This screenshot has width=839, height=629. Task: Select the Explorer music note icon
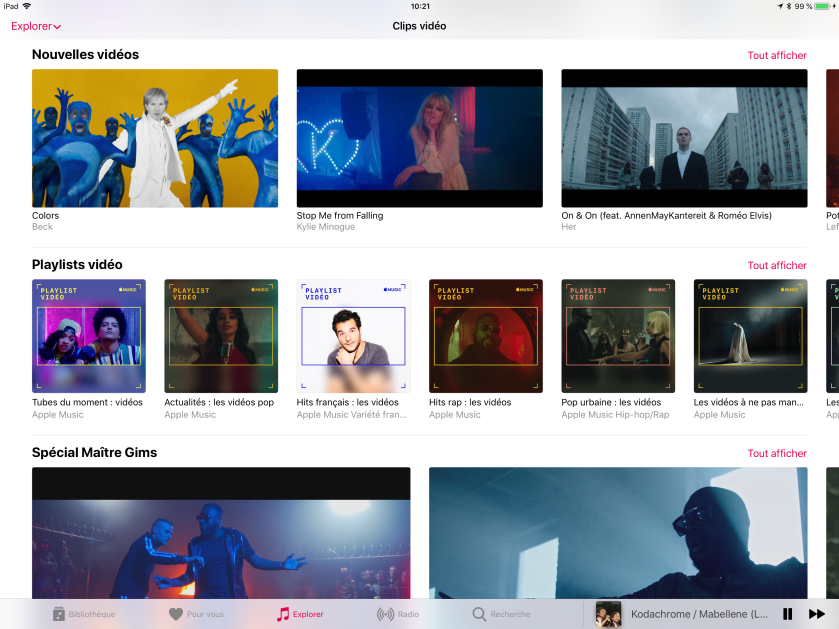tap(283, 614)
